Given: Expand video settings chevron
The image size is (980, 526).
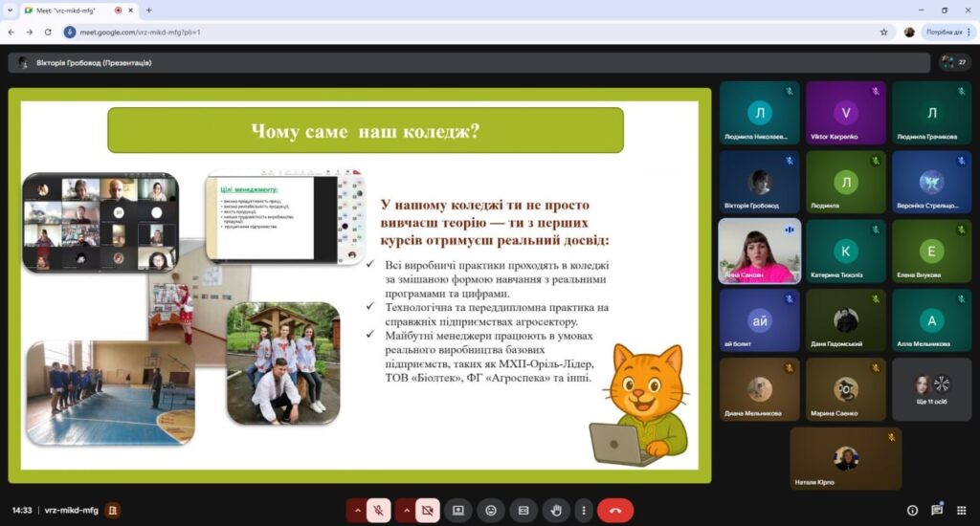Looking at the screenshot, I should 406,511.
